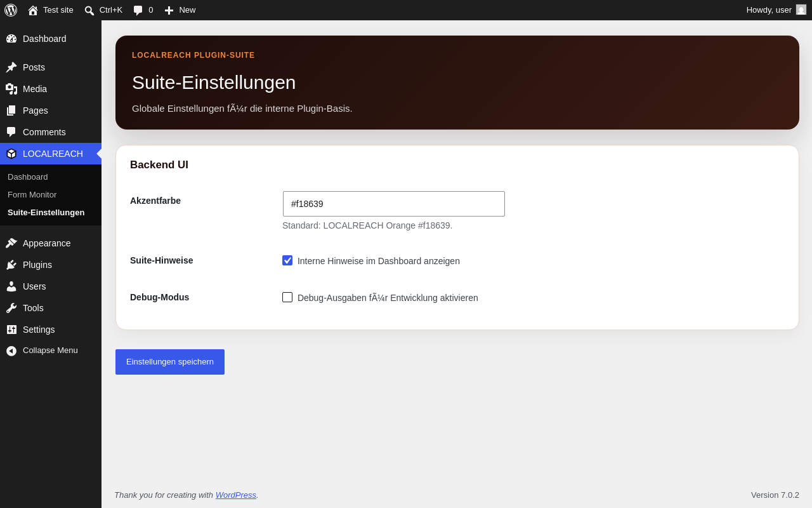Open Howdy, user account menu

(776, 10)
